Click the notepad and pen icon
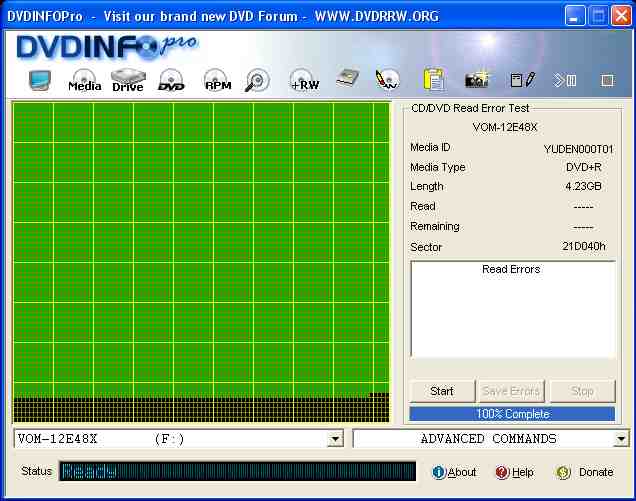The image size is (636, 501). (522, 80)
